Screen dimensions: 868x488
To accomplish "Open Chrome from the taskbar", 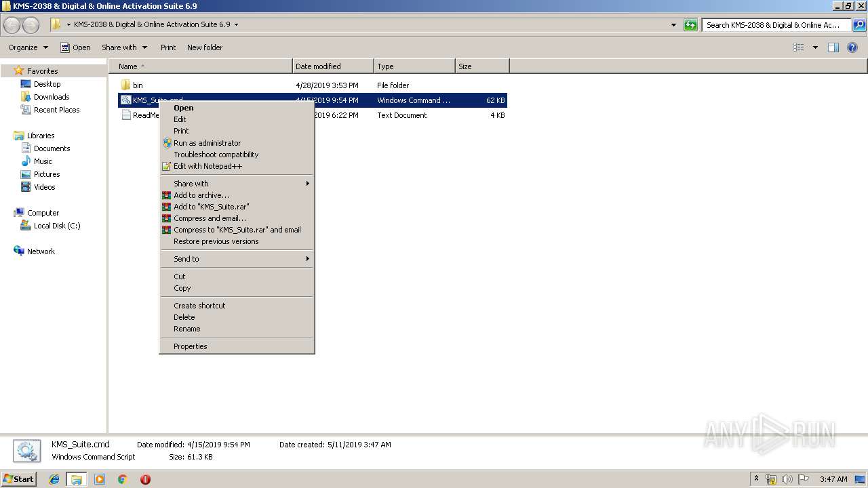I will click(122, 479).
